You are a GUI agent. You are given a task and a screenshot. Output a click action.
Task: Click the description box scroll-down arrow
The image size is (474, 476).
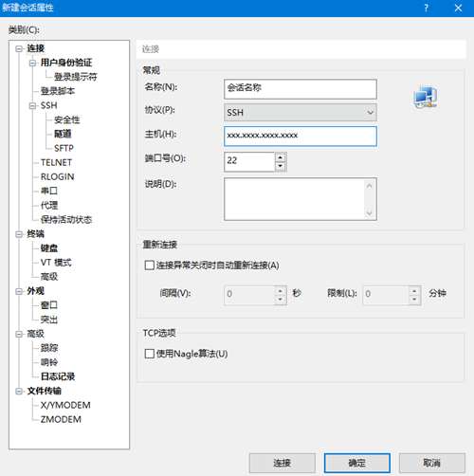pos(369,212)
